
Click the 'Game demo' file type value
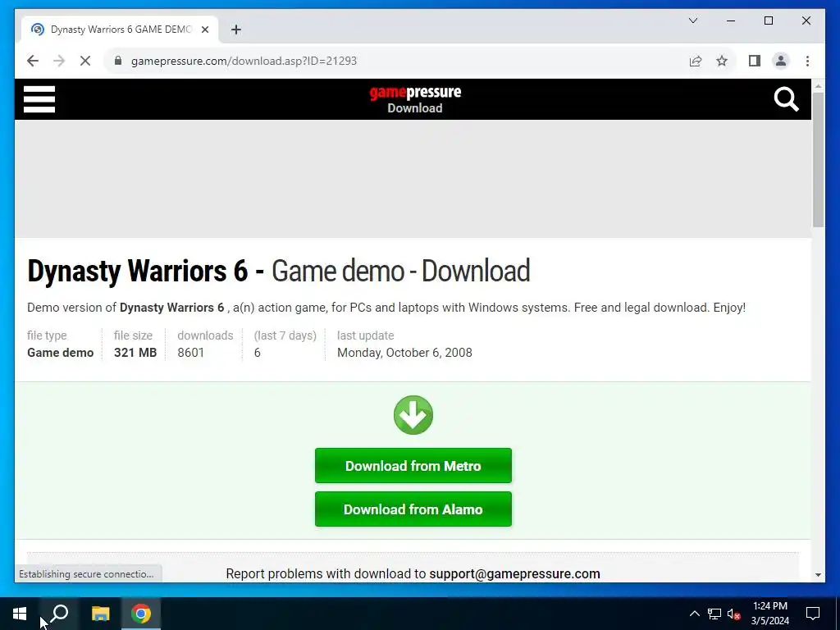61,353
